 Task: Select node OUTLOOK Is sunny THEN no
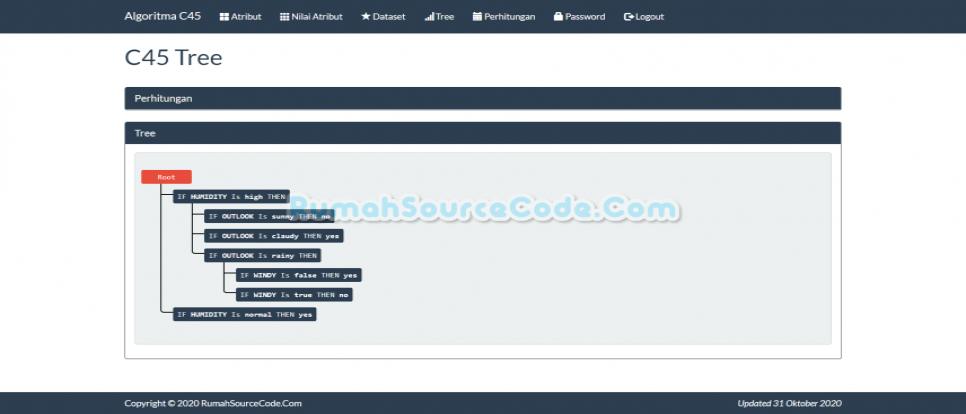coord(269,216)
